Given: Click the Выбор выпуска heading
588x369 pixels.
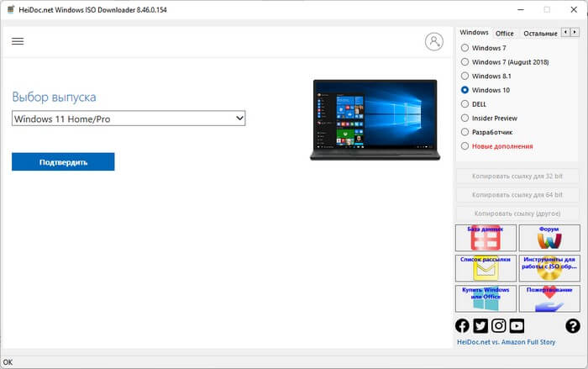Looking at the screenshot, I should tap(54, 97).
